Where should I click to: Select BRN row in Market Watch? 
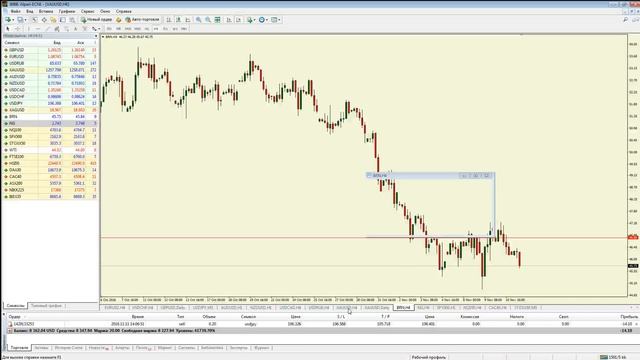coord(50,117)
